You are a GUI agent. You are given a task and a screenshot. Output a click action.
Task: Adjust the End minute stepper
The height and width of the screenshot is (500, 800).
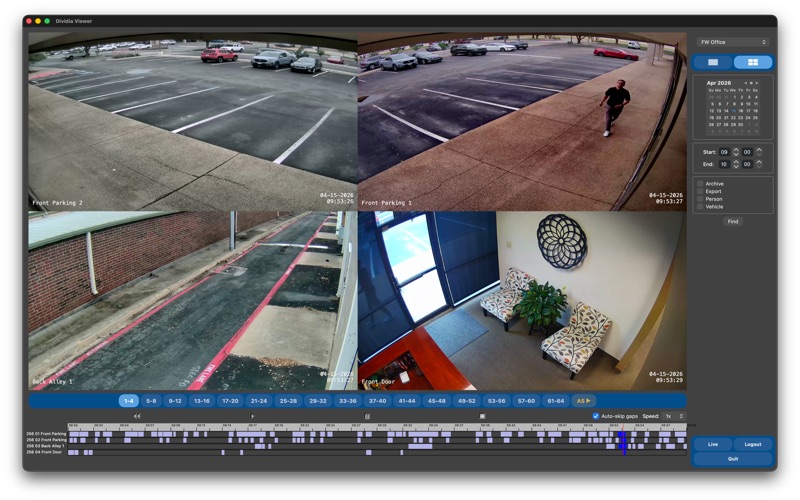tap(759, 164)
